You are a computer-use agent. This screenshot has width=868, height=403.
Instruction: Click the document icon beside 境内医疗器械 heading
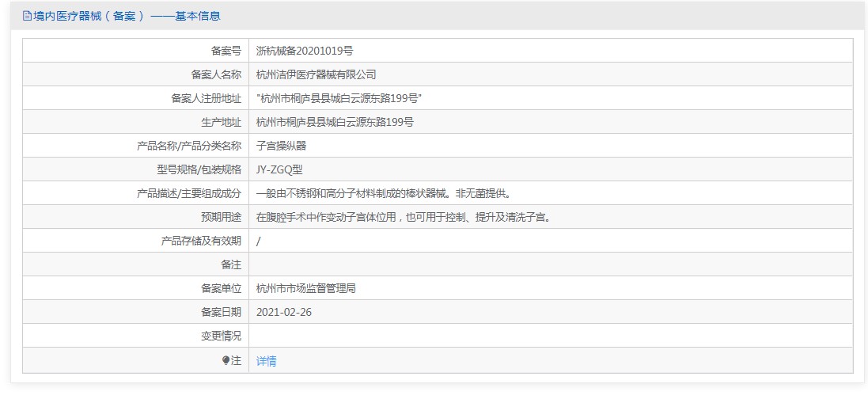click(x=27, y=16)
